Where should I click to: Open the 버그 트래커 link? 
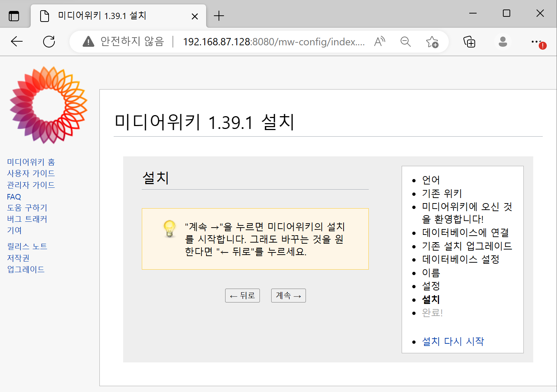tap(27, 219)
